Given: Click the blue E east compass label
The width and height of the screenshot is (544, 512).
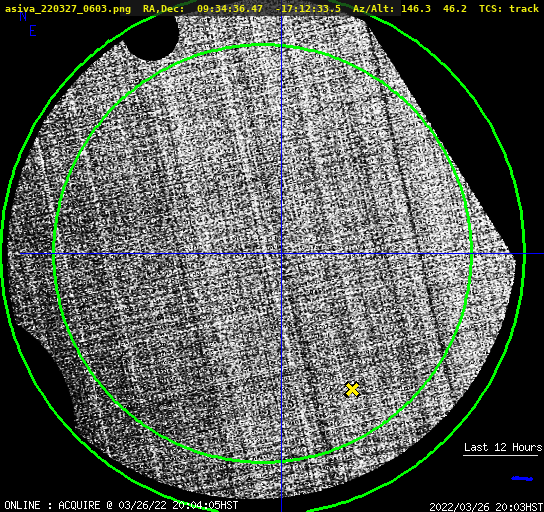Looking at the screenshot, I should 33,31.
